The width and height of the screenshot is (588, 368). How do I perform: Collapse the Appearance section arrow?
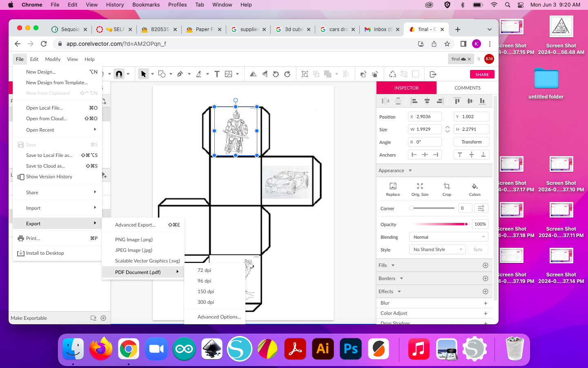(x=410, y=171)
